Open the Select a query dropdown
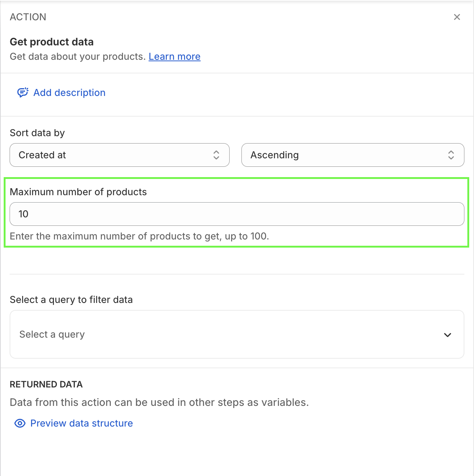This screenshot has width=474, height=476. [x=229, y=334]
